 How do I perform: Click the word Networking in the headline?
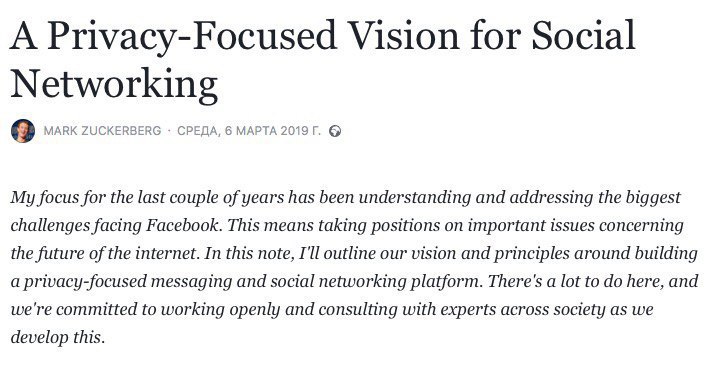coord(114,84)
